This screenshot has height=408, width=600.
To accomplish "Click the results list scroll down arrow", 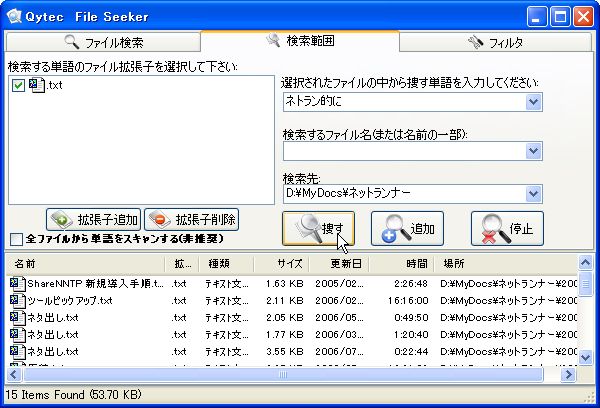I will point(585,357).
